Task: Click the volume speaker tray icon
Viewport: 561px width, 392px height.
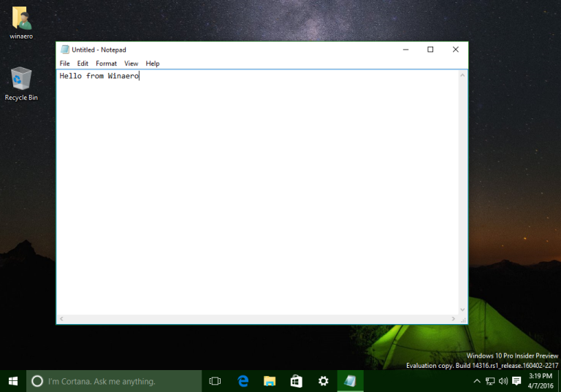Action: pos(503,381)
